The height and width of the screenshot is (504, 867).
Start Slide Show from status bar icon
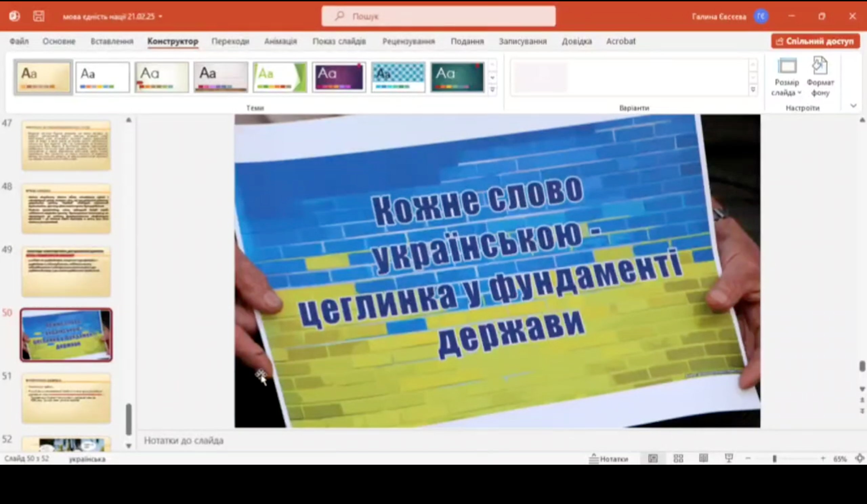tap(729, 458)
